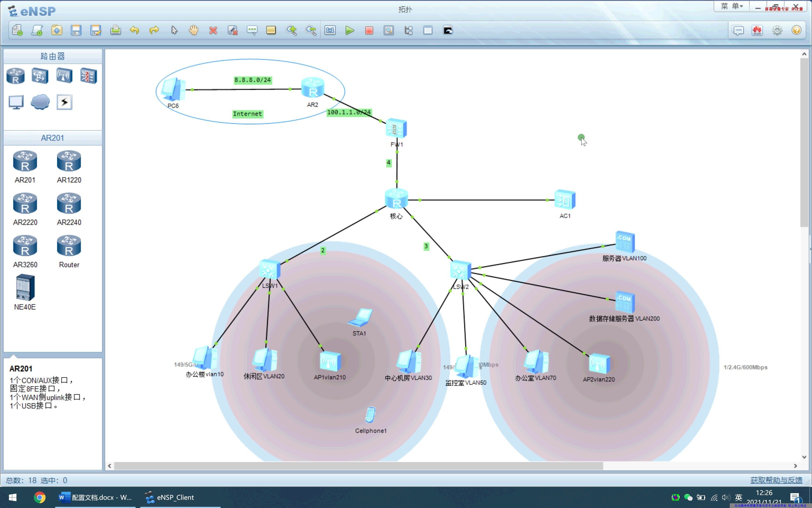Start devices with the green play button
Image resolution: width=812 pixels, height=508 pixels.
pyautogui.click(x=350, y=30)
